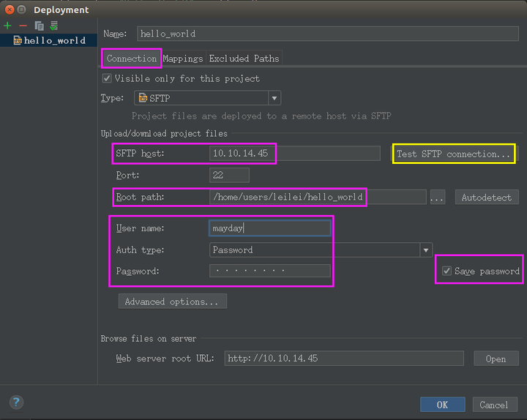The image size is (527, 420).
Task: Open Advanced options
Action: [x=172, y=301]
